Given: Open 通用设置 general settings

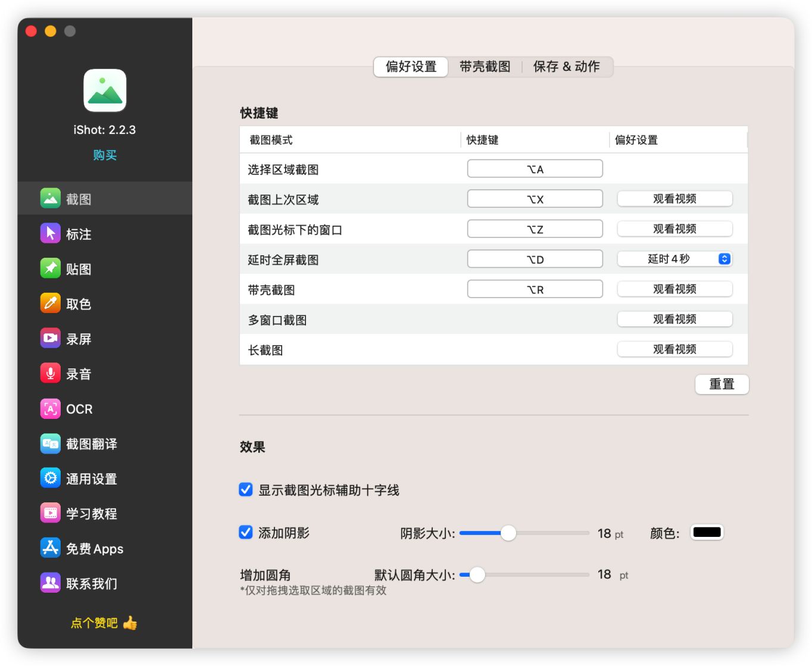Looking at the screenshot, I should (x=77, y=479).
